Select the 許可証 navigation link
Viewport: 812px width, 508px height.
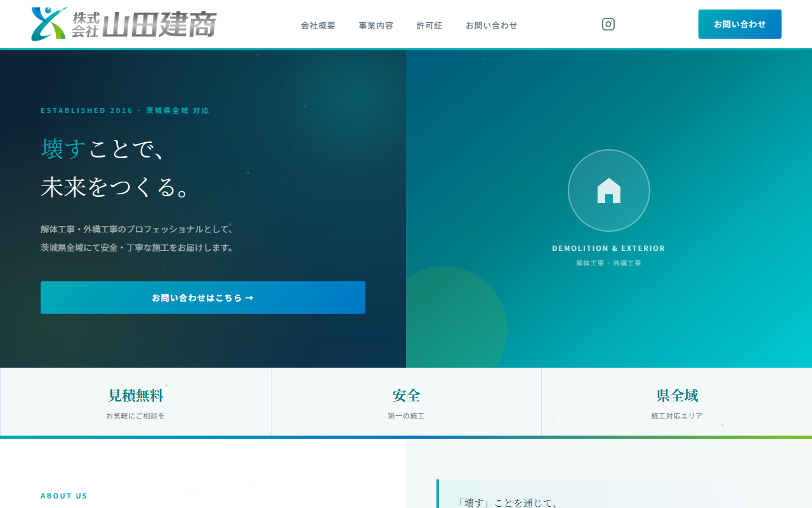point(429,25)
